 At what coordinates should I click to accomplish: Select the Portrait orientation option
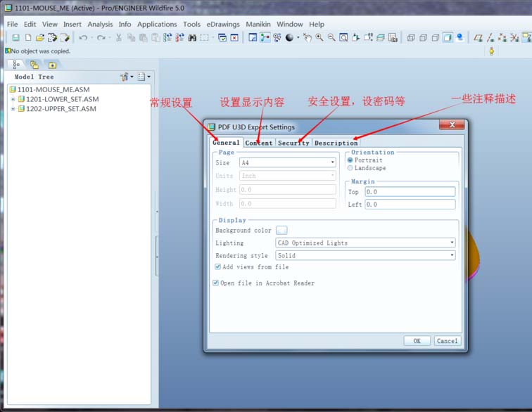(350, 160)
